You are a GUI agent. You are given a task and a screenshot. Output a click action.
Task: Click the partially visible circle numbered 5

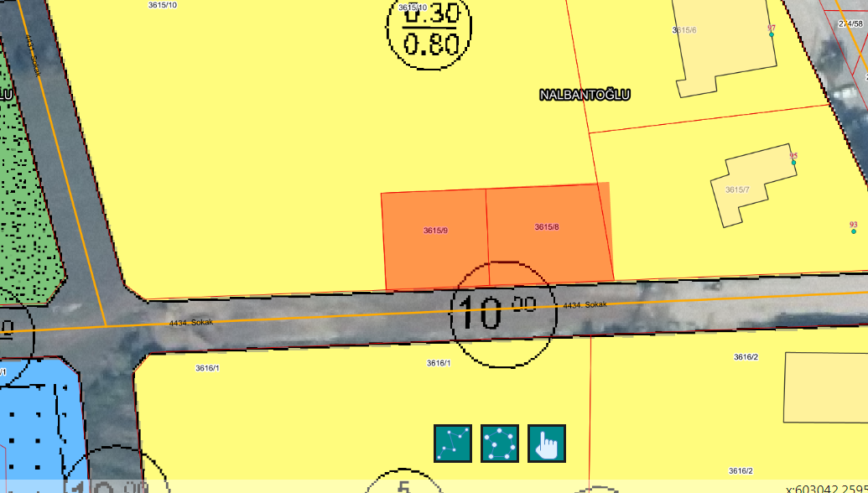(x=404, y=485)
